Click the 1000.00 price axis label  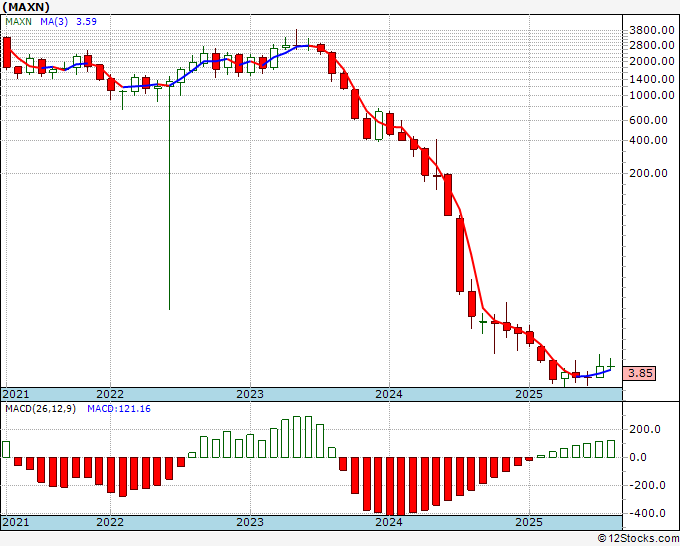coord(651,95)
